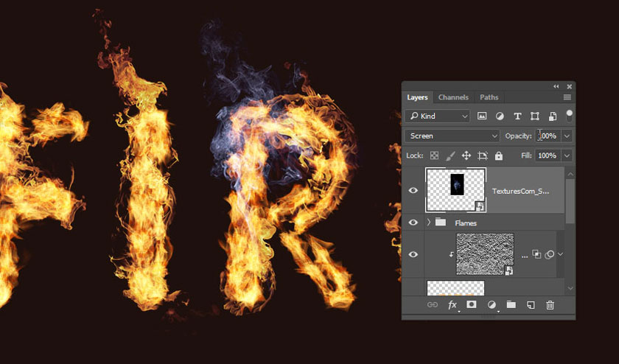
Task: Click the layers list scrollbar thumb
Action: [x=570, y=201]
